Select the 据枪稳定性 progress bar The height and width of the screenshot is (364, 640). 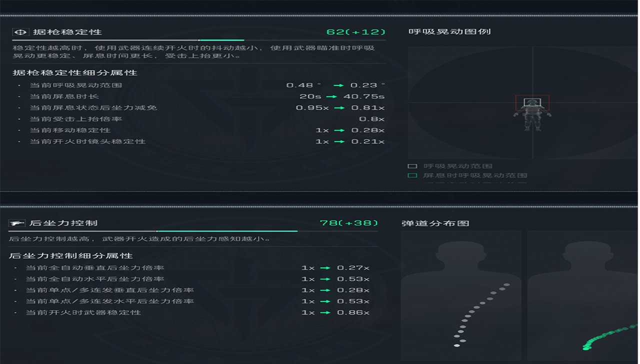[x=198, y=40]
